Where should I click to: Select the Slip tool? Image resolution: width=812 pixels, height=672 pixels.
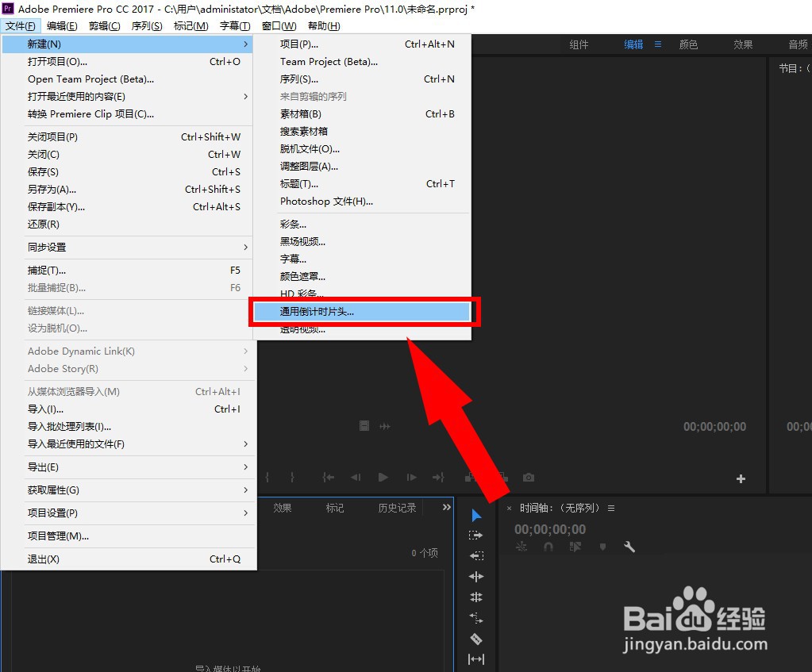[476, 659]
